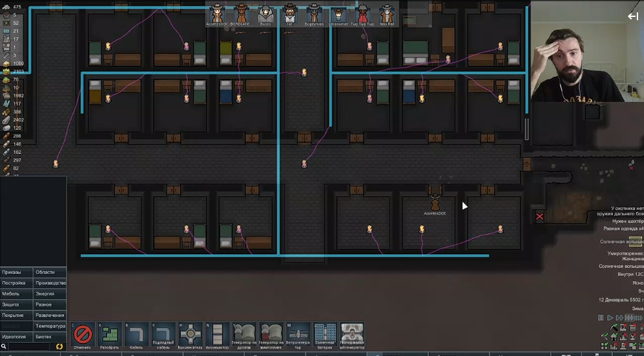The height and width of the screenshot is (356, 644).
Task: Select the second colonist portrait (ВОЛОСАТО…)
Action: (241, 15)
